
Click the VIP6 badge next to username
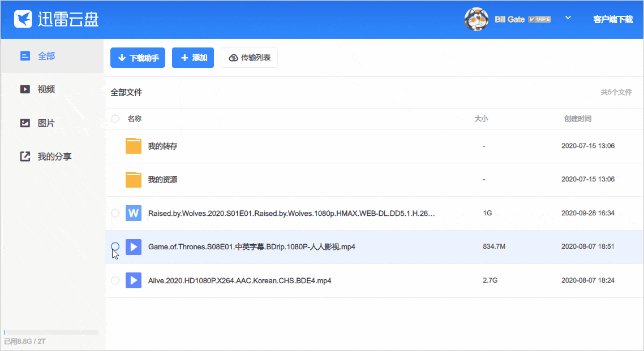coord(539,19)
